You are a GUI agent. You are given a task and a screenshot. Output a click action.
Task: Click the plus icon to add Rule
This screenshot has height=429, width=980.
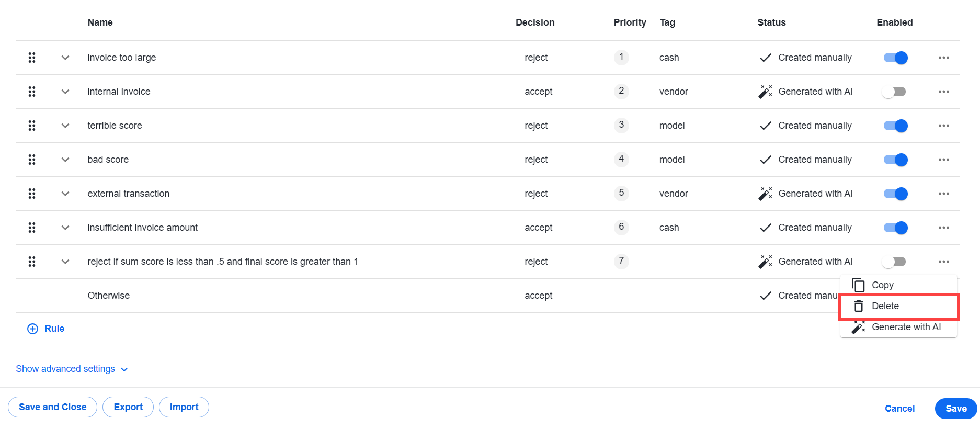coord(32,329)
